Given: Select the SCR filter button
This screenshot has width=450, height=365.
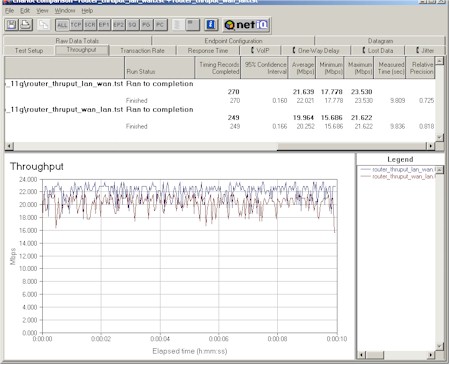Looking at the screenshot, I should click(x=90, y=25).
